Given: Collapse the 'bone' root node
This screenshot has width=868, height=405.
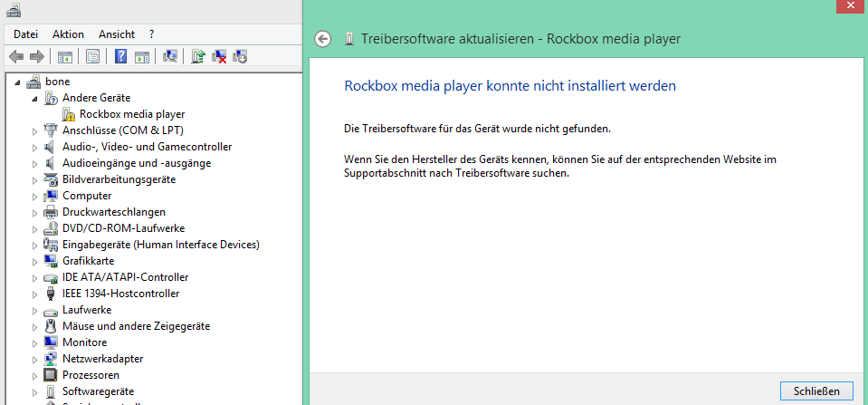Looking at the screenshot, I should click(x=18, y=82).
